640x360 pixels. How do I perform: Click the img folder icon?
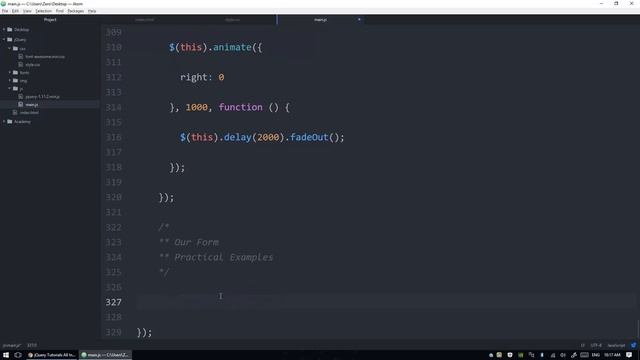coord(16,80)
